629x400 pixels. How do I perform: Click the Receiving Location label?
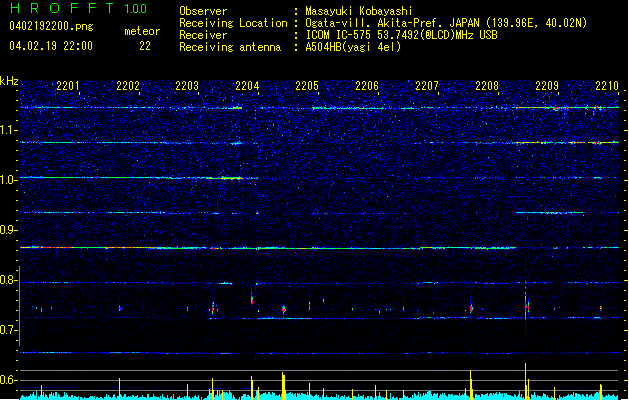point(233,23)
